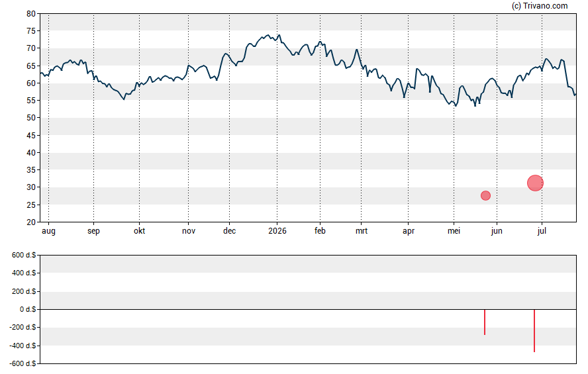This screenshot has width=588, height=374.
Task: Click the small red circle marker before June
Action: pos(485,196)
